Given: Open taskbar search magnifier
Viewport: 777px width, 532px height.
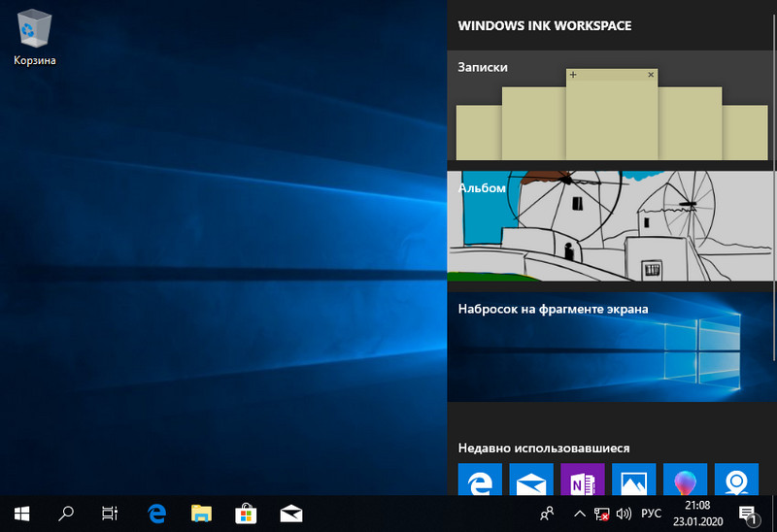Looking at the screenshot, I should 65,514.
